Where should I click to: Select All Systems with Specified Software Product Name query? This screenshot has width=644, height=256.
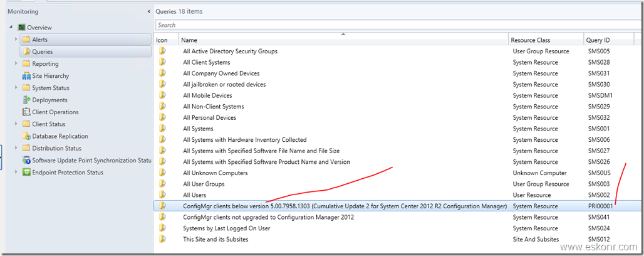pos(266,162)
